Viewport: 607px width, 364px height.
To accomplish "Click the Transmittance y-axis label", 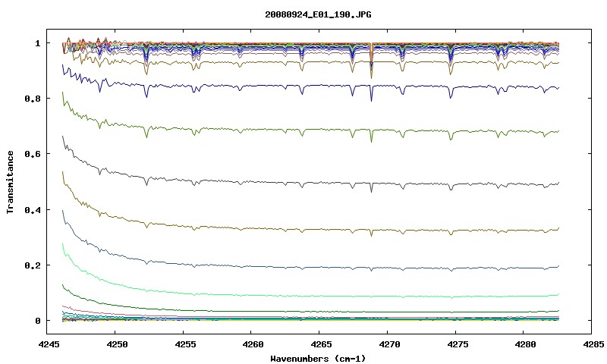I will tap(11, 182).
